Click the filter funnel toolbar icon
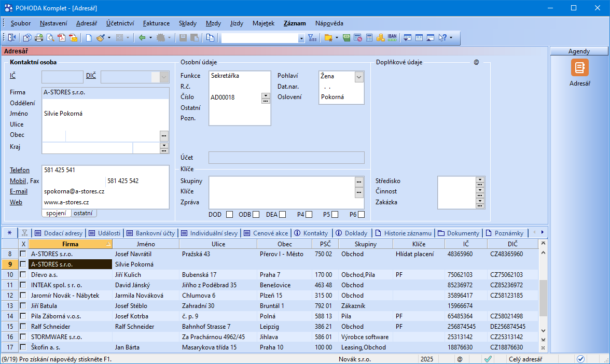This screenshot has width=610, height=364. point(312,38)
